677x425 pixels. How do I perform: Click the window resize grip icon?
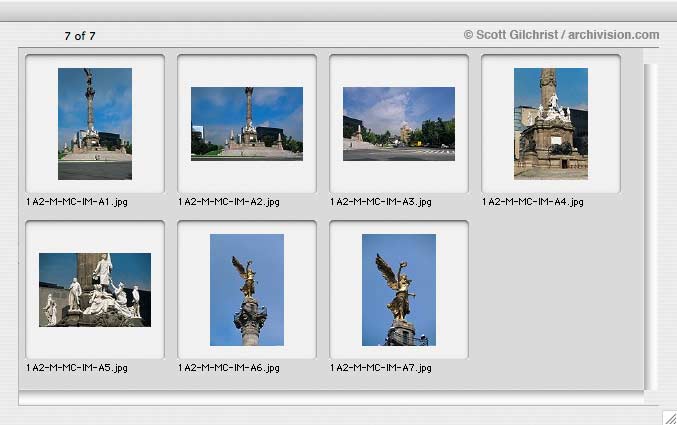point(670,418)
